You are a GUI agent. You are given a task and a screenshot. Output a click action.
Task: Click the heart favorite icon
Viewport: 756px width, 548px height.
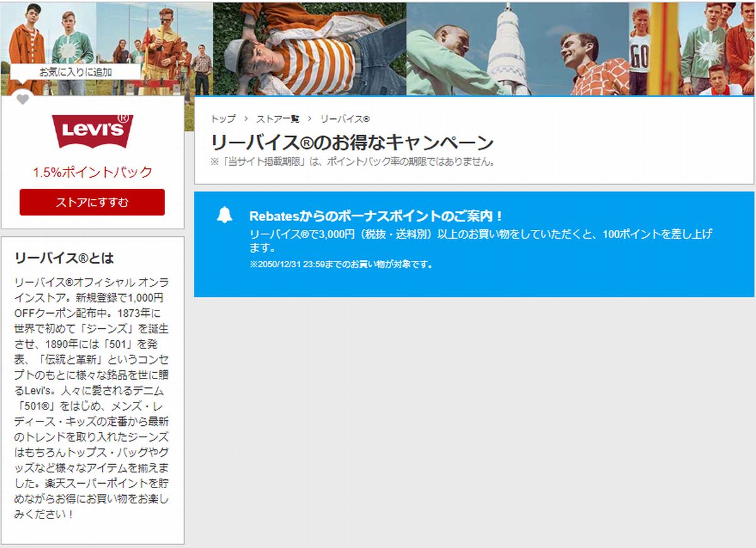click(x=23, y=99)
